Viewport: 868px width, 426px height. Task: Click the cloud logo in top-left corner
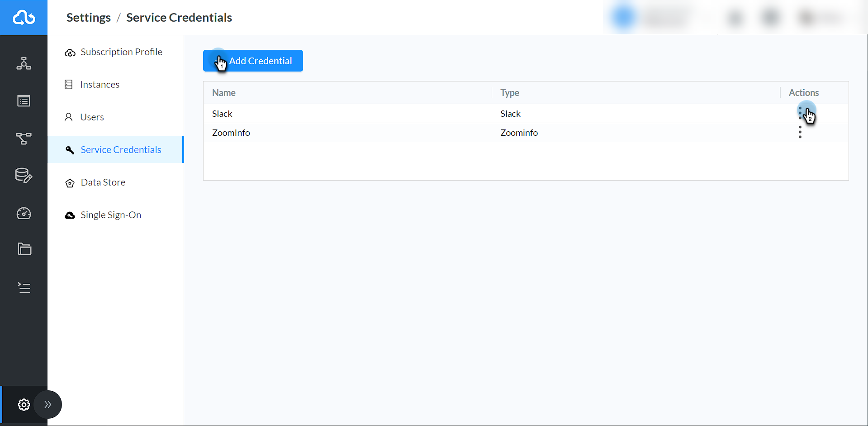click(x=24, y=17)
